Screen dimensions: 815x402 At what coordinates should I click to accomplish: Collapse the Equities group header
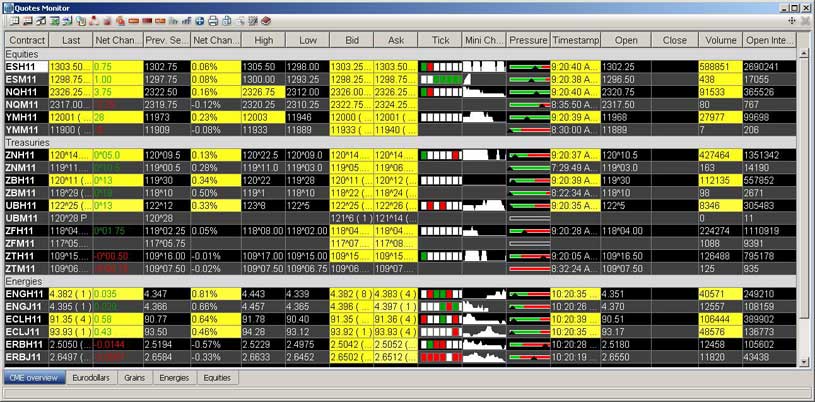point(24,54)
